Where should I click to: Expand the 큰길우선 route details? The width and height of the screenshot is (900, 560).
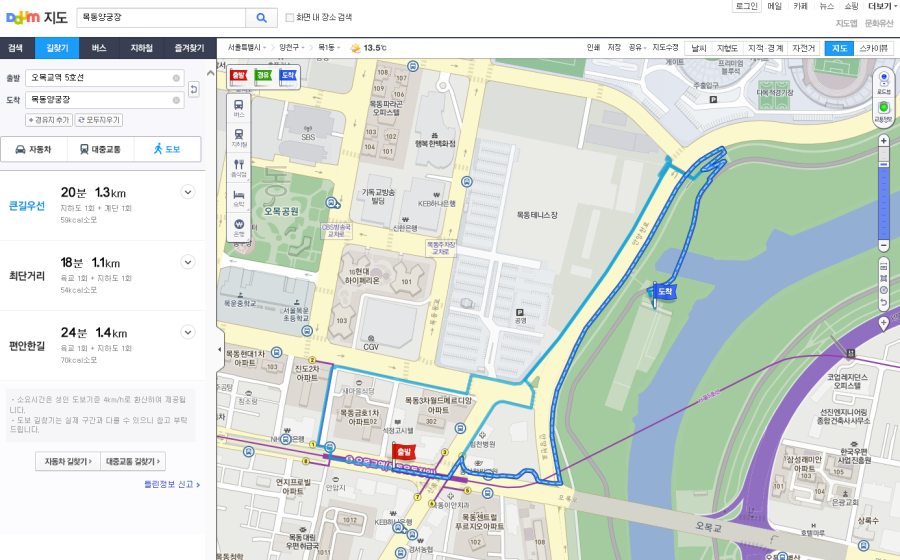tap(187, 192)
